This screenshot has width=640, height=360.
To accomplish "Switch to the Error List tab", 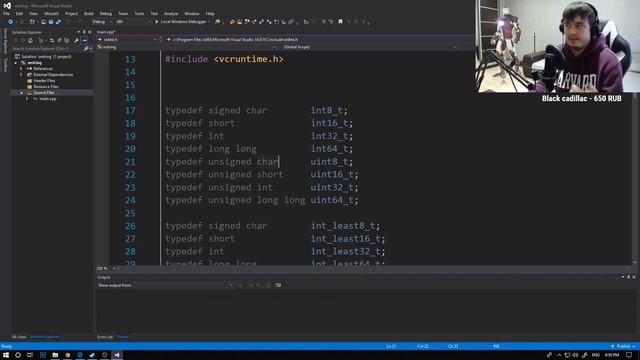I will [105, 337].
